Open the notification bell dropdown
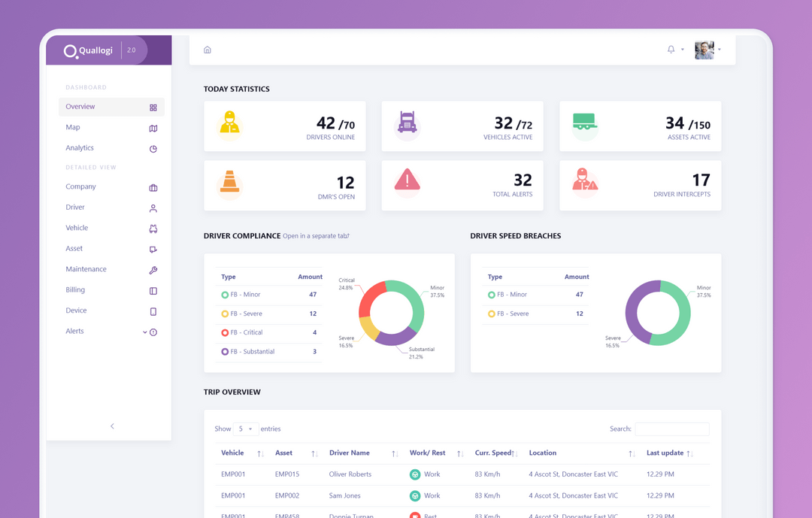This screenshot has width=812, height=518. coord(670,48)
